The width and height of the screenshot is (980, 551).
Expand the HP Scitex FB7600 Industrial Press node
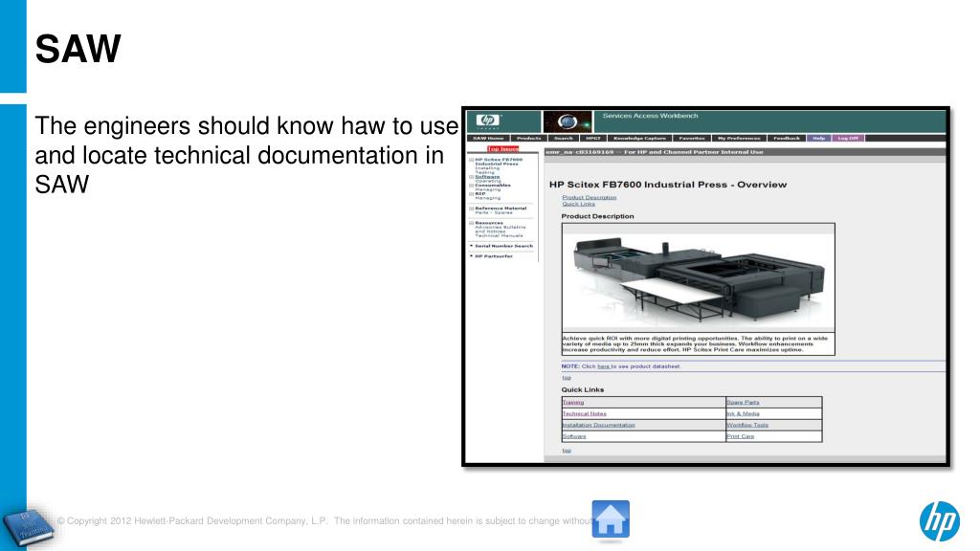[471, 160]
